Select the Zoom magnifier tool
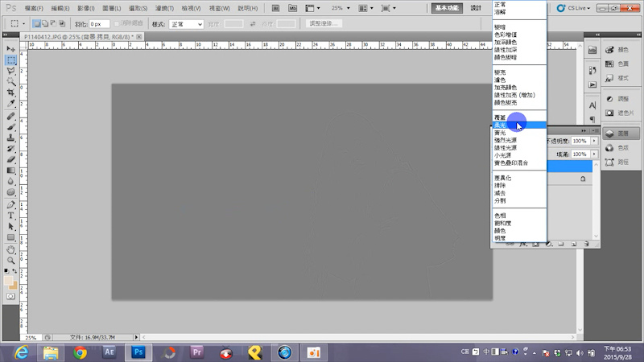The width and height of the screenshot is (644, 362). tap(11, 261)
